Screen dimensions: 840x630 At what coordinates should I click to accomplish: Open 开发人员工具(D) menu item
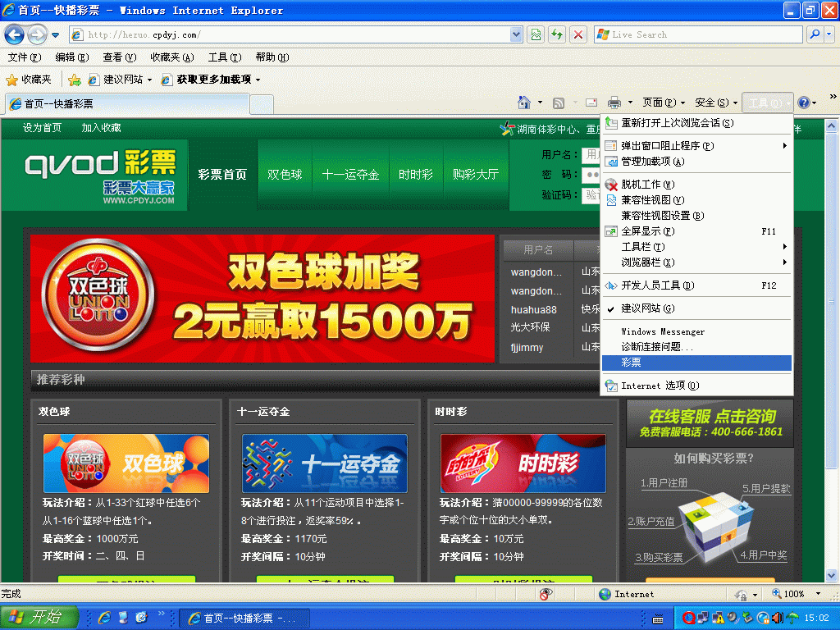pyautogui.click(x=696, y=285)
